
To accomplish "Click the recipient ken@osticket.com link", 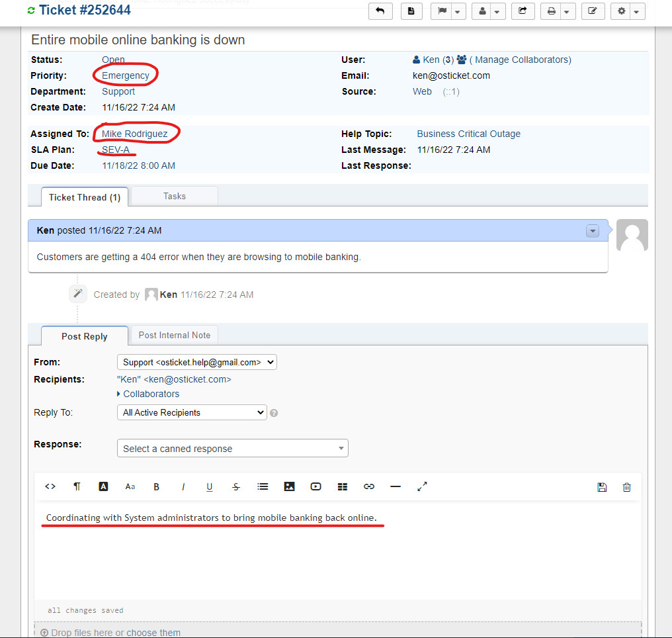I will point(174,379).
